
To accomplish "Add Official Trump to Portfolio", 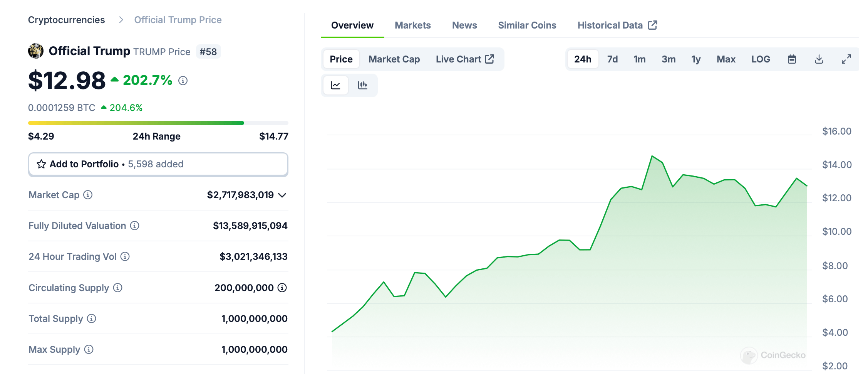I will (158, 164).
